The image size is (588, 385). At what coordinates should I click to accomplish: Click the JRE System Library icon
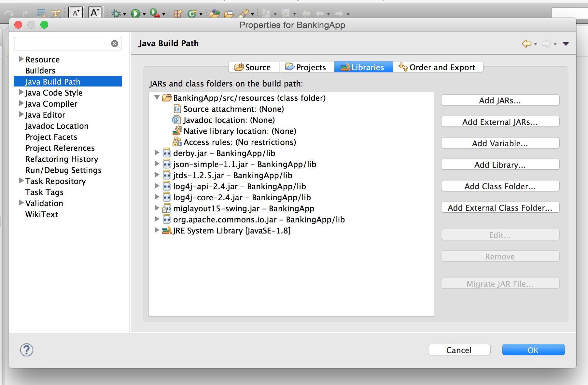point(167,231)
